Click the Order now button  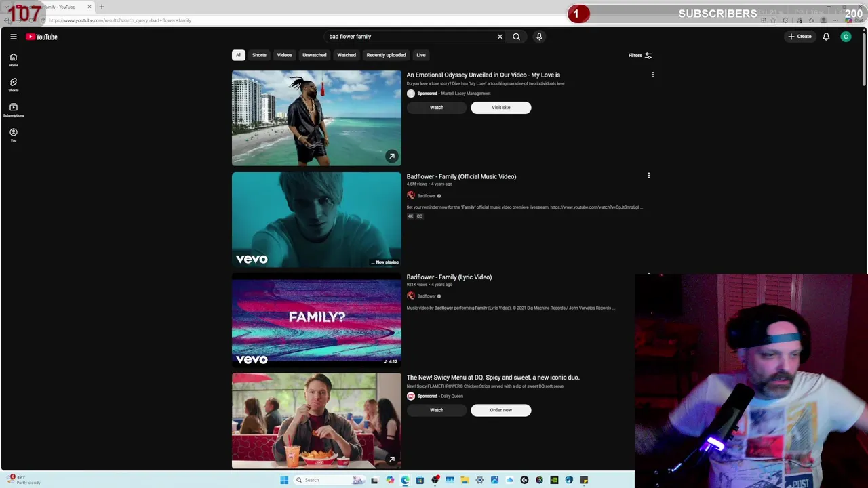[x=501, y=410]
